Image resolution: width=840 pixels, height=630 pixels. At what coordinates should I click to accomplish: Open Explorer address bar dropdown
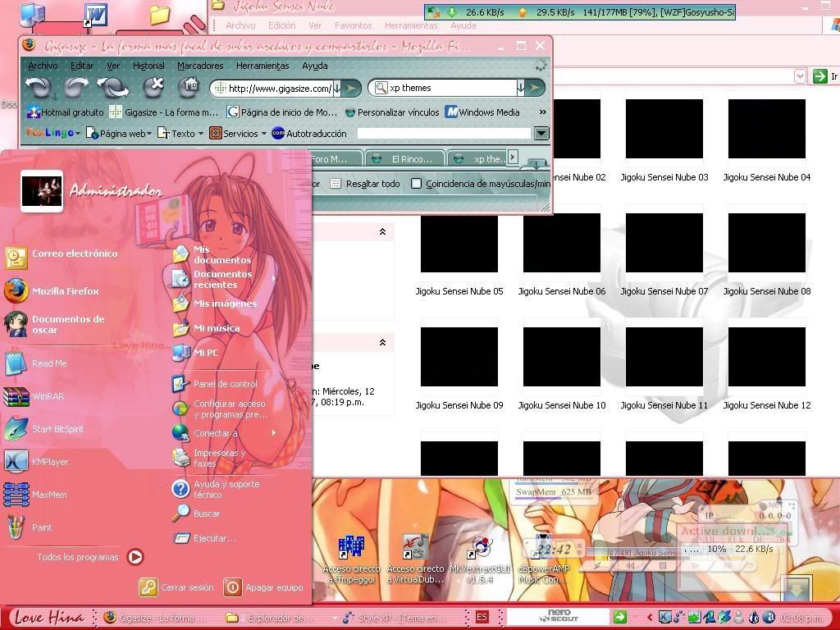800,76
